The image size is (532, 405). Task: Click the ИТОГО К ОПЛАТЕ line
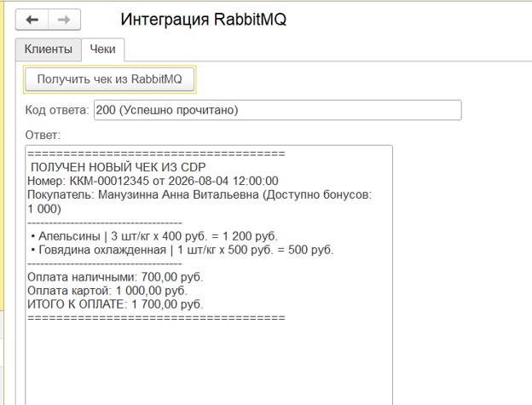(115, 304)
